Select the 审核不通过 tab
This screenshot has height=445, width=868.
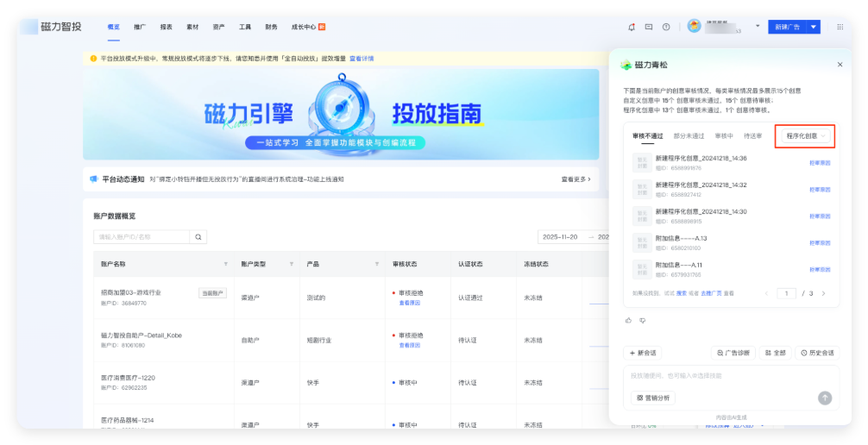pyautogui.click(x=648, y=136)
